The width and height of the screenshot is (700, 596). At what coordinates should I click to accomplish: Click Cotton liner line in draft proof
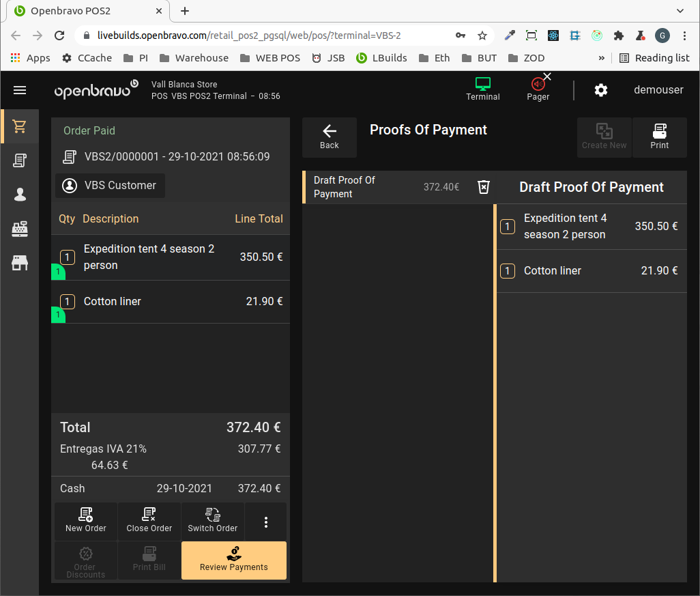pos(592,271)
